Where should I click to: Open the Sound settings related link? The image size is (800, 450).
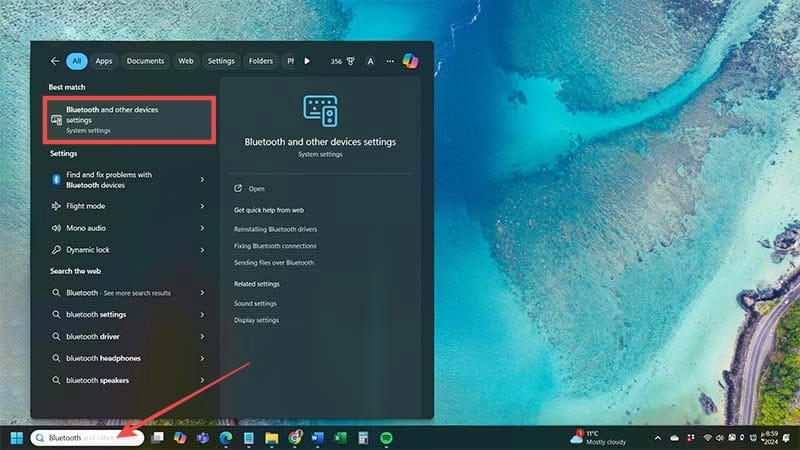255,303
